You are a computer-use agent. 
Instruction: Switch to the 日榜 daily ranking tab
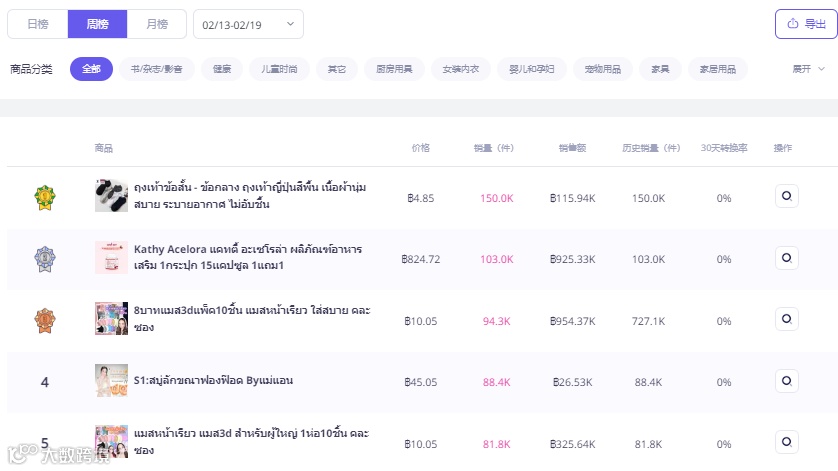click(x=37, y=24)
